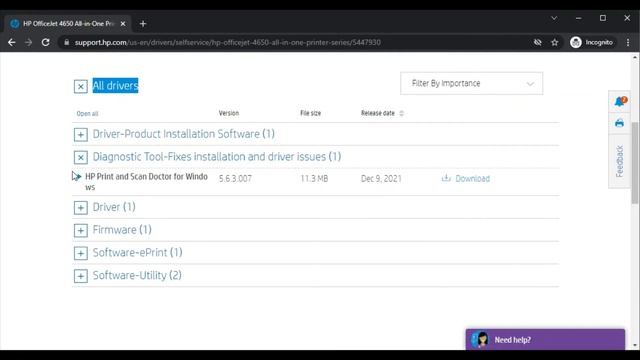Click the printer icon in side panel
640x360 pixels.
(620, 123)
